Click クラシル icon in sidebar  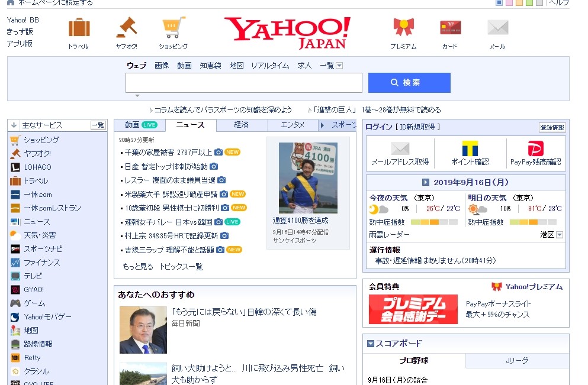tap(15, 371)
